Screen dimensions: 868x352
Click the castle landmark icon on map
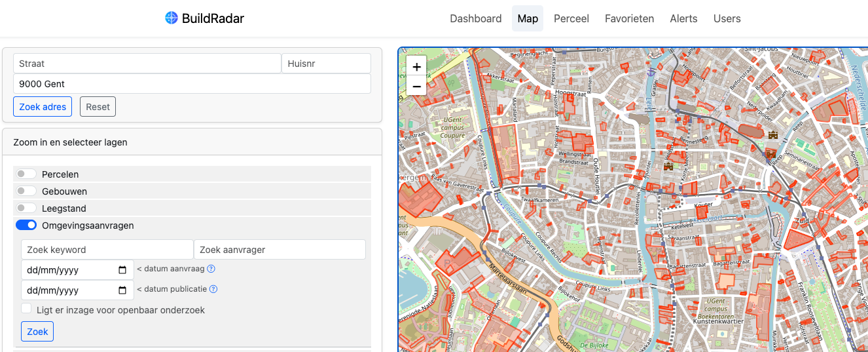773,134
